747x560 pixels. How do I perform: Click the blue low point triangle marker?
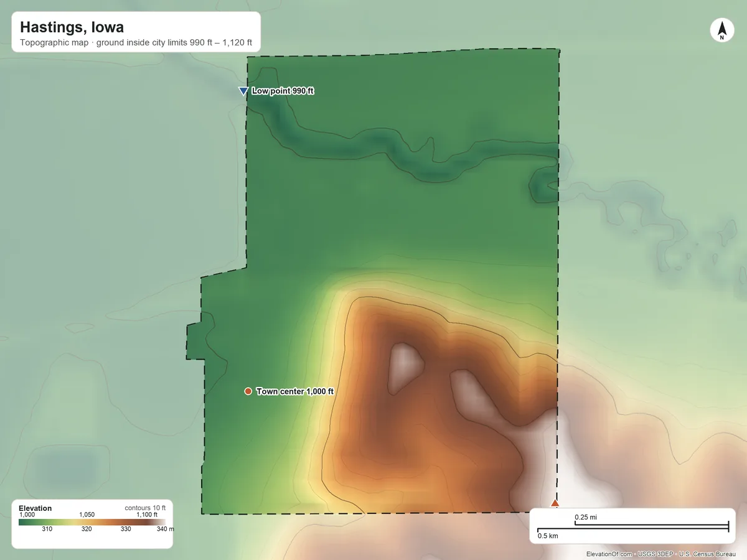(243, 91)
